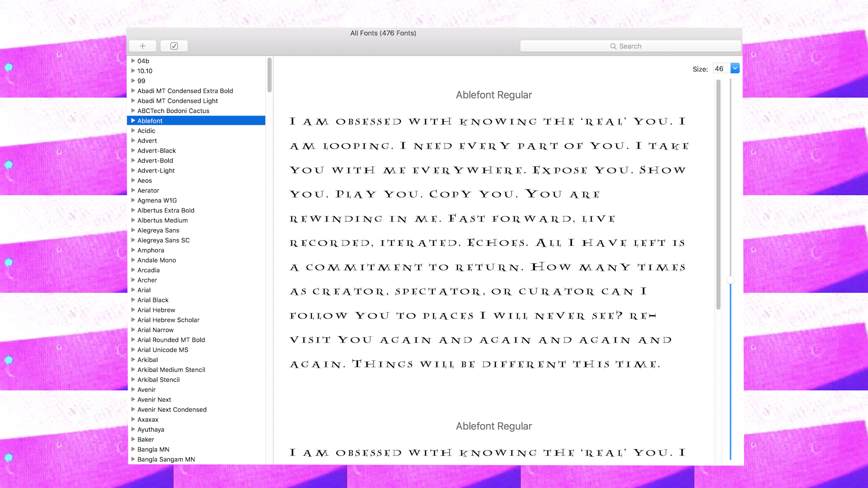Select Arial Unicode MS font

163,350
